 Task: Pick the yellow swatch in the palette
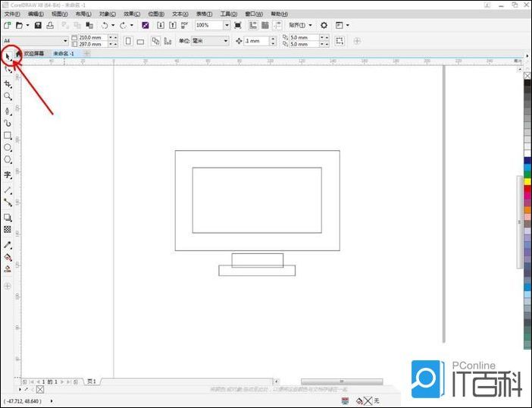tap(527, 181)
